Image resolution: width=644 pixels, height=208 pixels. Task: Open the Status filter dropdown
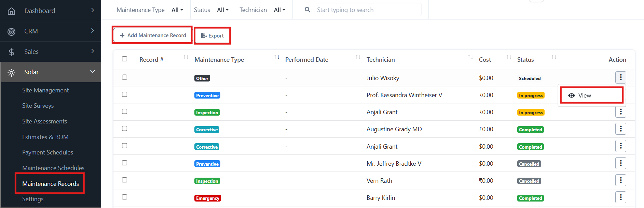pos(223,10)
